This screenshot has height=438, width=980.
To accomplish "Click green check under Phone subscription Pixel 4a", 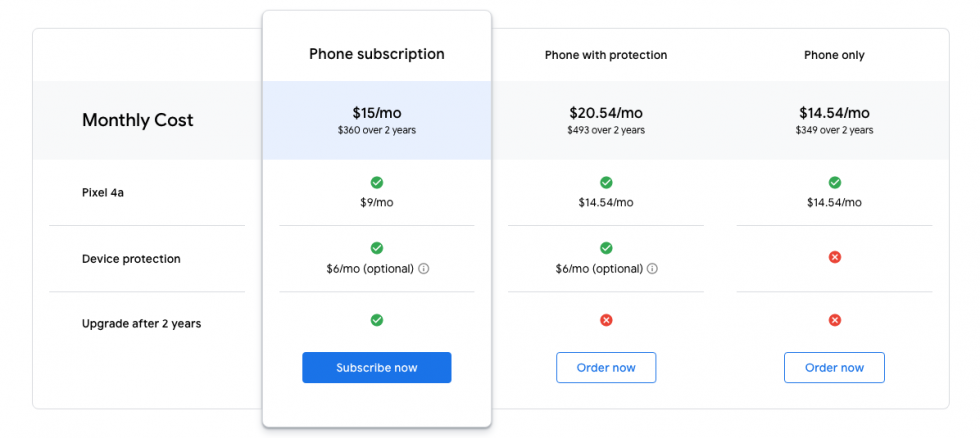I will (x=377, y=183).
